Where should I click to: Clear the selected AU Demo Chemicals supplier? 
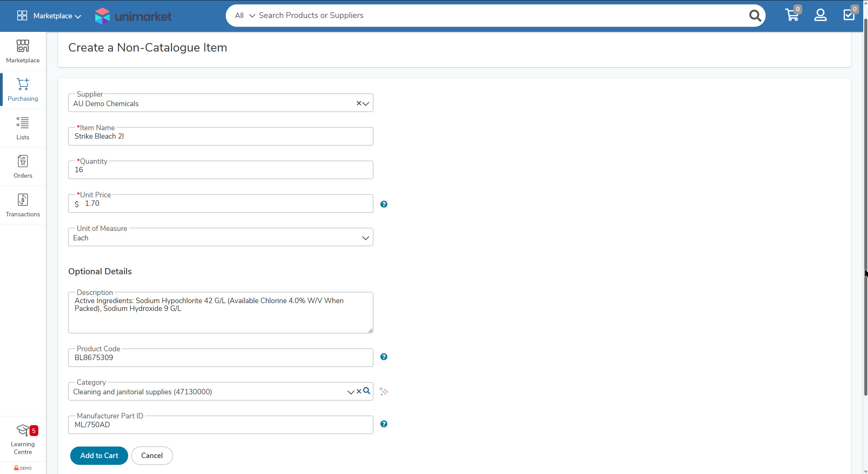pos(358,103)
